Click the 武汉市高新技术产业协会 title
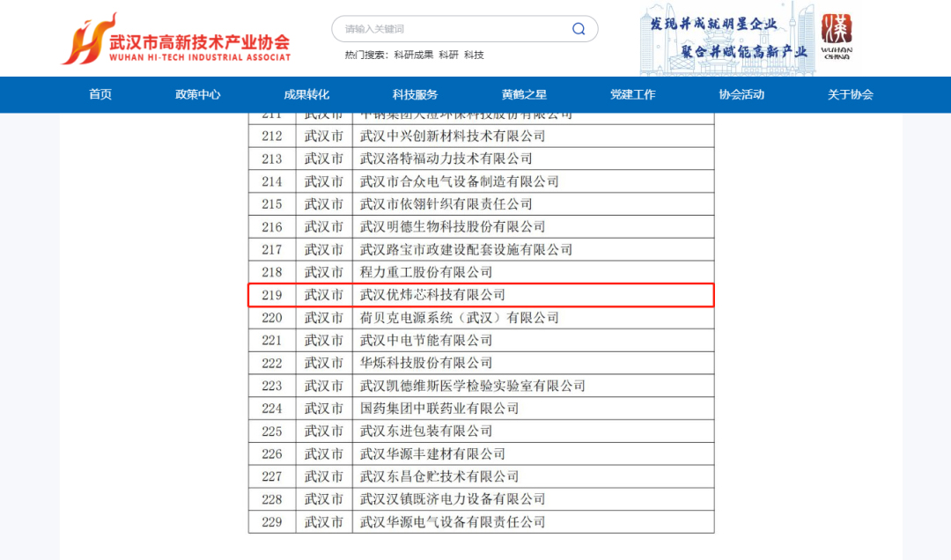 (x=200, y=42)
